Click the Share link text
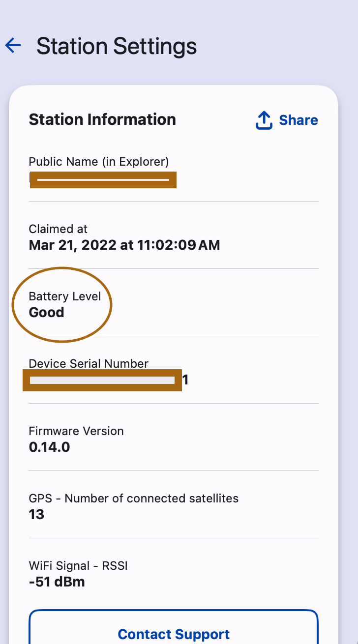This screenshot has width=358, height=644. click(x=298, y=120)
